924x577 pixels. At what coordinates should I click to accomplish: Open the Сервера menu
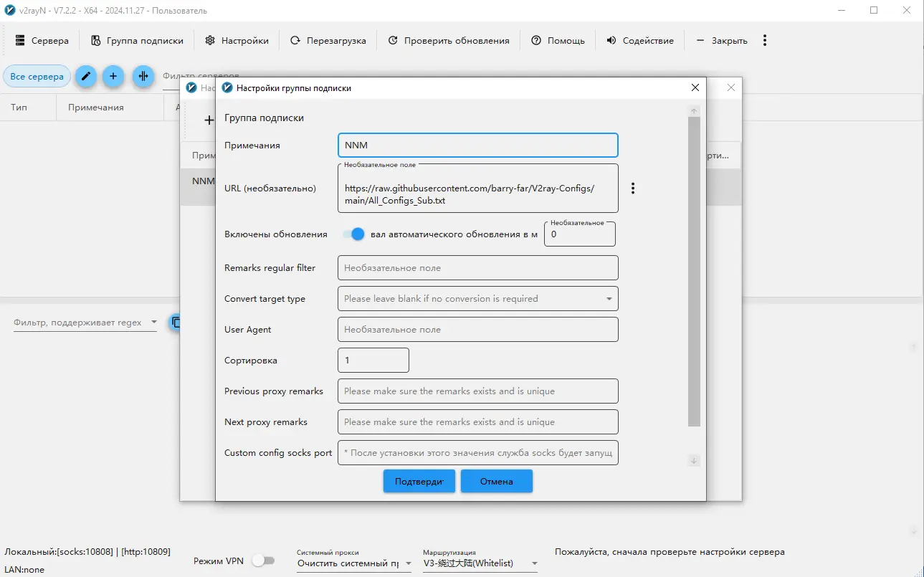[x=42, y=41]
